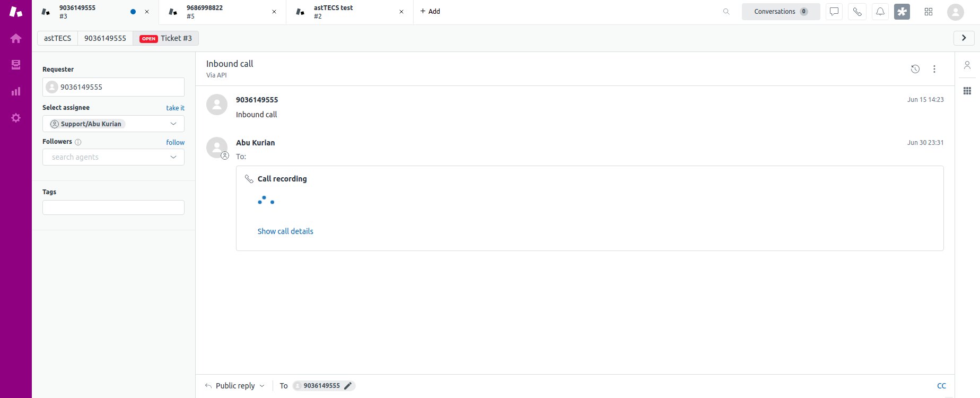Screen dimensions: 980x398
Task: Open the notifications bell icon
Action: click(x=880, y=12)
